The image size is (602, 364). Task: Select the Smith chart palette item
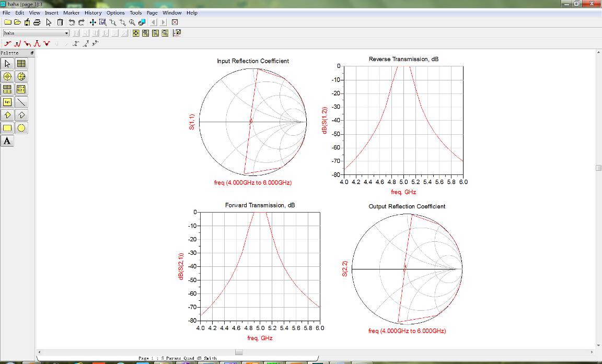tap(21, 76)
